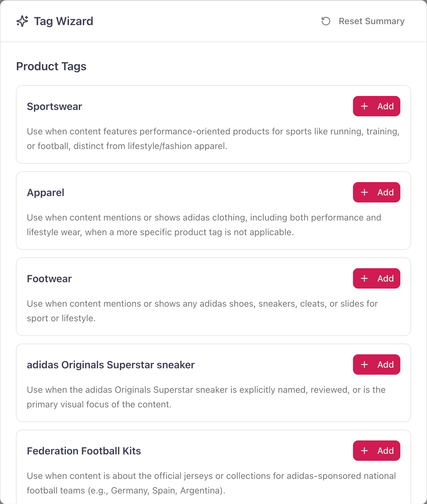
Task: Click the plus icon on Sportswear's Add button
Action: (364, 106)
